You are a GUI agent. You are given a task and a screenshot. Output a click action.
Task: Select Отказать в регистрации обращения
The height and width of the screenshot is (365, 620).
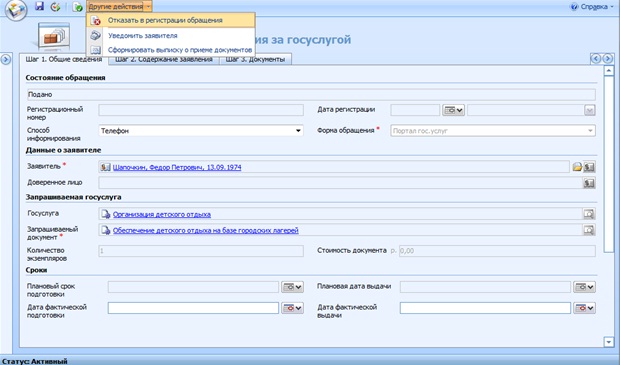[171, 20]
